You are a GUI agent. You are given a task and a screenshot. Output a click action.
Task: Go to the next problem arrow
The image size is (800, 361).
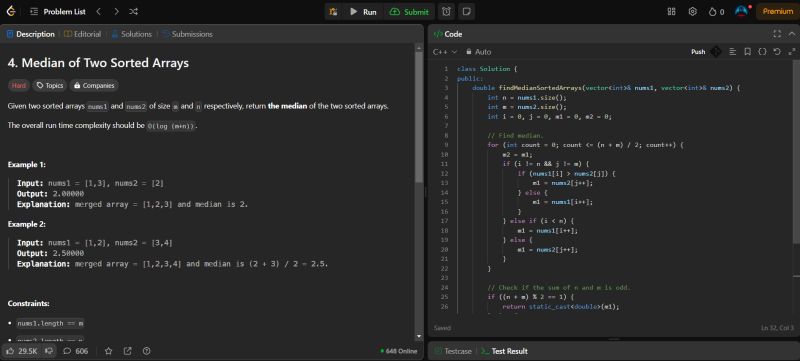point(116,11)
